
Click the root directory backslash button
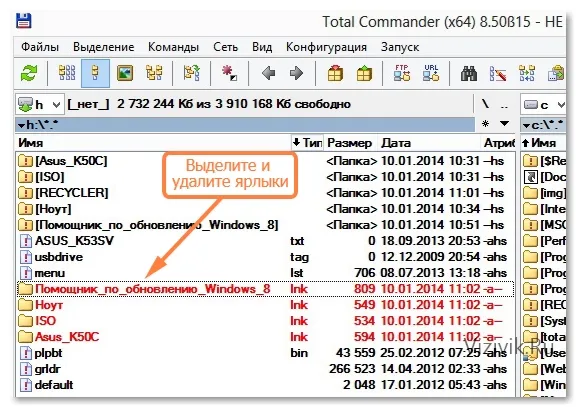click(x=485, y=104)
